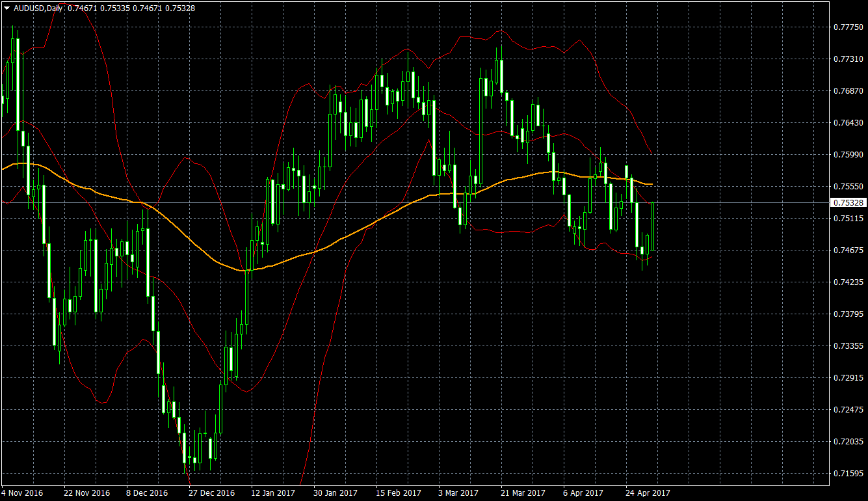
Task: Click the AUDUSD,Daily chart title text
Action: 39,8
